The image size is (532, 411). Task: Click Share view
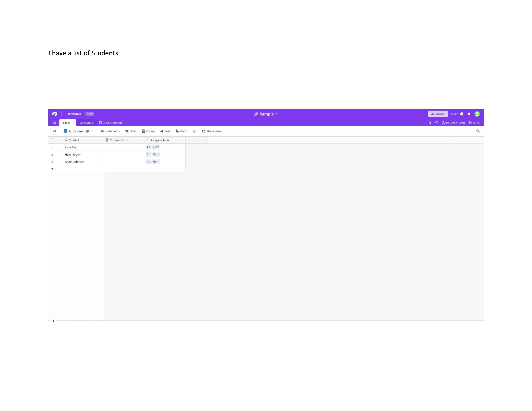(x=212, y=131)
